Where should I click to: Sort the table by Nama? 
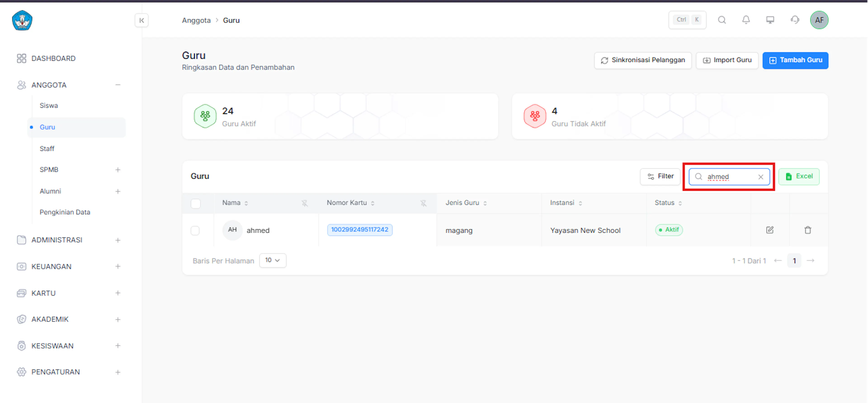246,203
